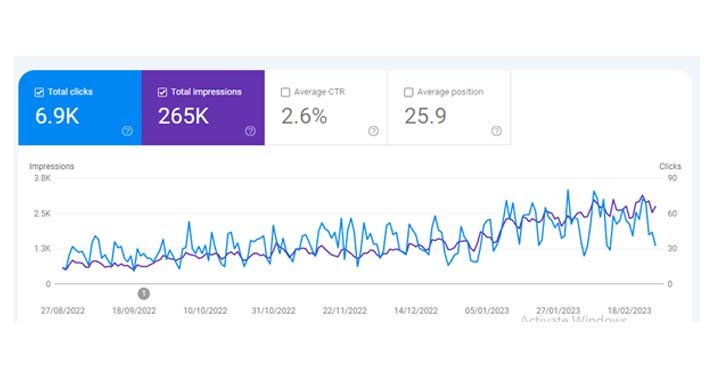Viewport: 711px width, 377px height.
Task: Uncheck the Total clicks checkbox
Action: [x=39, y=93]
